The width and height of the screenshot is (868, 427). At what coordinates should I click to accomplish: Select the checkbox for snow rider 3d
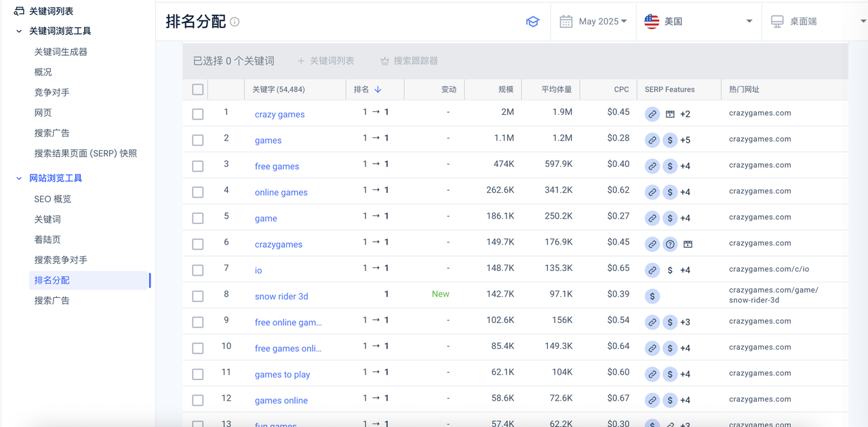(197, 296)
